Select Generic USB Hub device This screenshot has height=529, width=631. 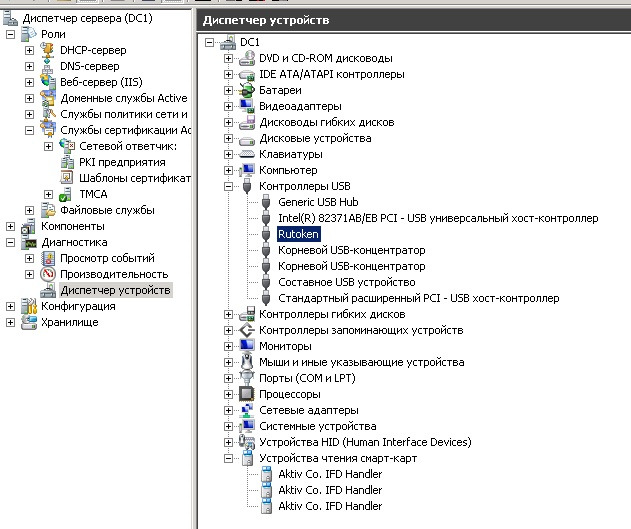pos(319,202)
